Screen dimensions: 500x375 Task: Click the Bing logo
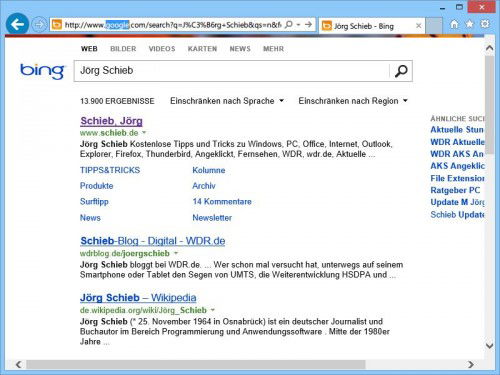[42, 71]
